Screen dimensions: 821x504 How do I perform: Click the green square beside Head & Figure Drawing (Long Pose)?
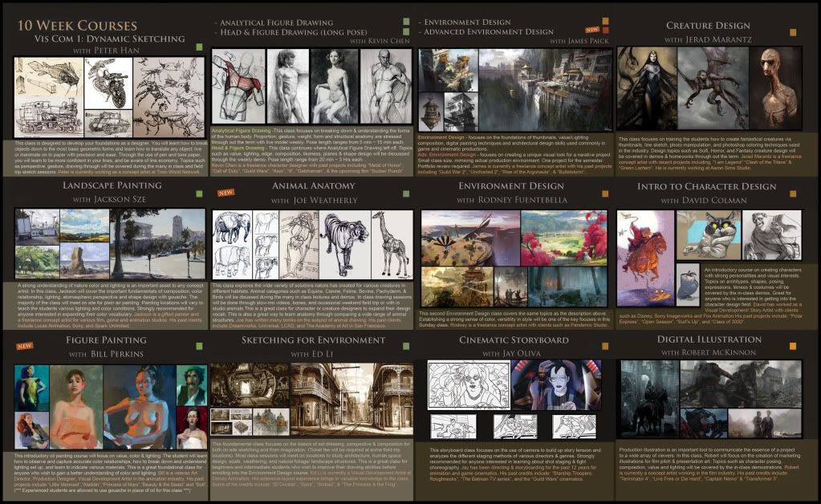(406, 31)
